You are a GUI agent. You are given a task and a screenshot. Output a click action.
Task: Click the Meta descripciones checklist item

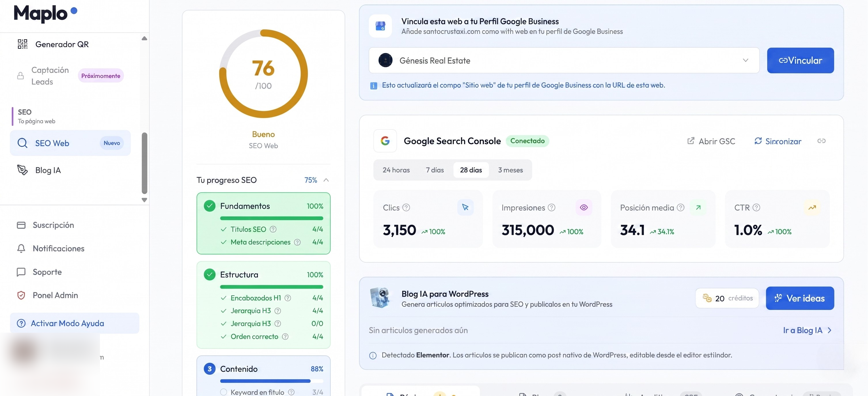point(272,242)
